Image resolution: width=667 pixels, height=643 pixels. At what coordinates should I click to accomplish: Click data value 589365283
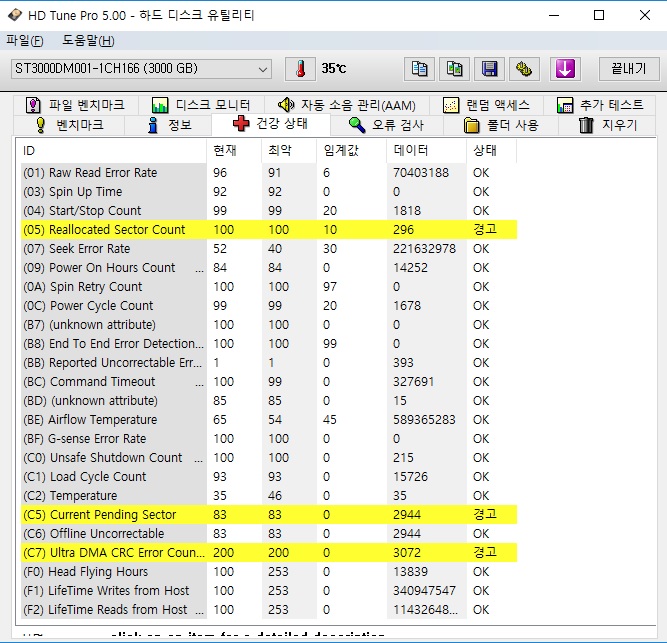[x=424, y=420]
